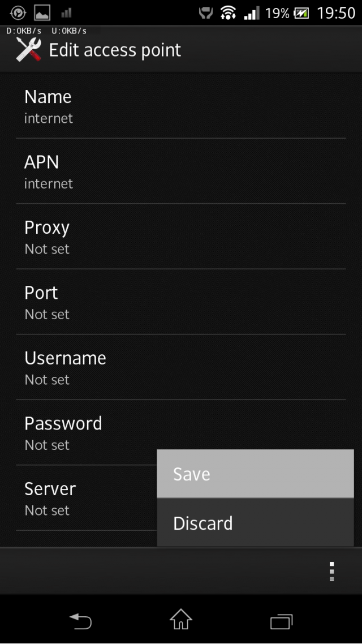Set the Password field

(87, 432)
